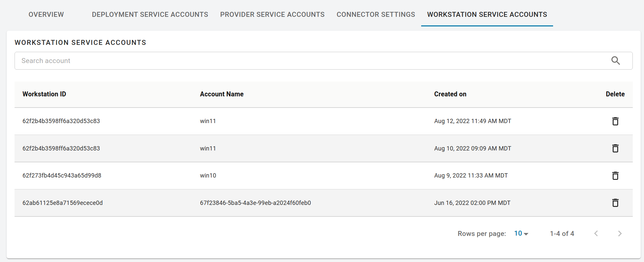The width and height of the screenshot is (644, 262).
Task: Click the 1-4 of 4 pagination text
Action: pyautogui.click(x=562, y=234)
